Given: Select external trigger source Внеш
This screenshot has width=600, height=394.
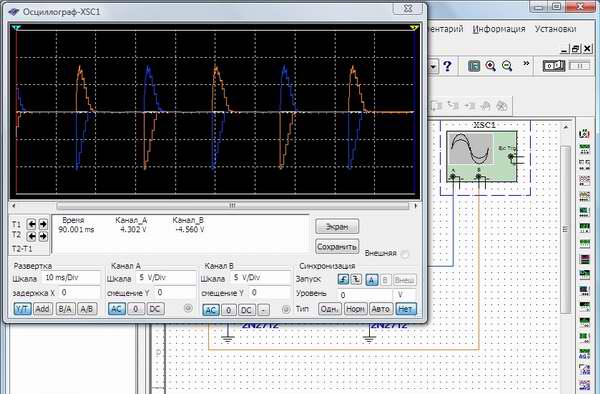Looking at the screenshot, I should click(404, 280).
